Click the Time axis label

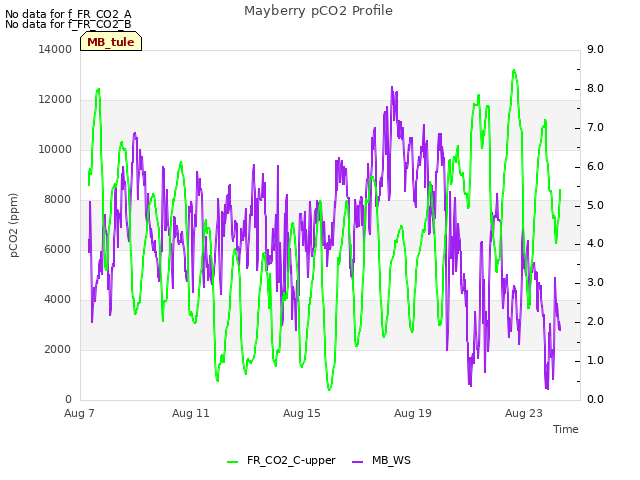coord(566,429)
